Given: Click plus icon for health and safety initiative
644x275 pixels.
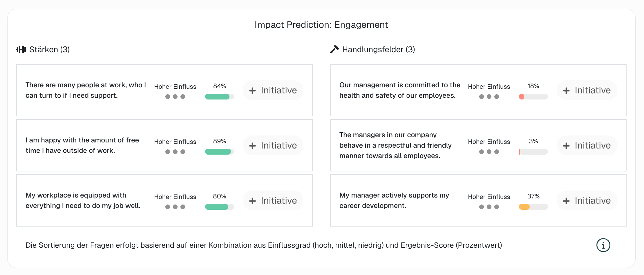Looking at the screenshot, I should [566, 91].
